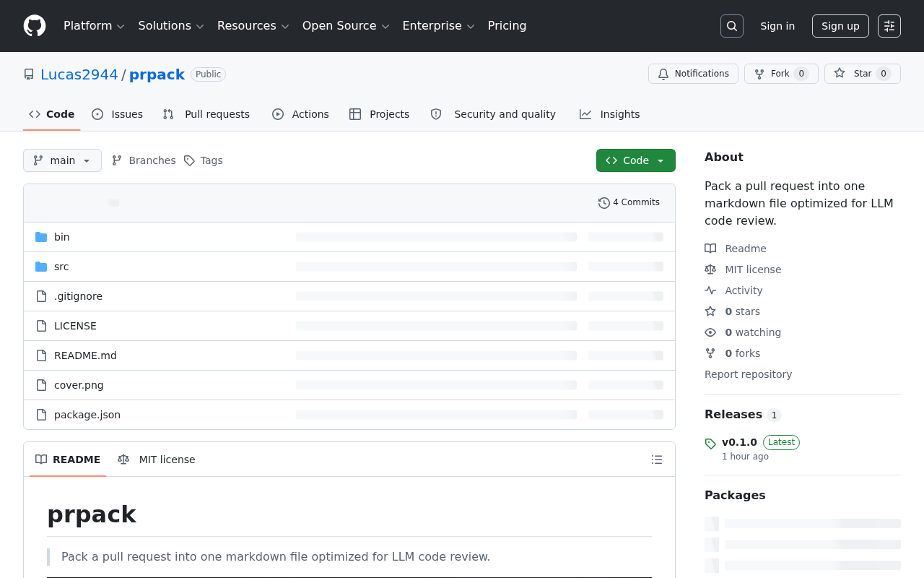This screenshot has height=578, width=924.
Task: Open the Open Source dropdown menu
Action: 346,26
